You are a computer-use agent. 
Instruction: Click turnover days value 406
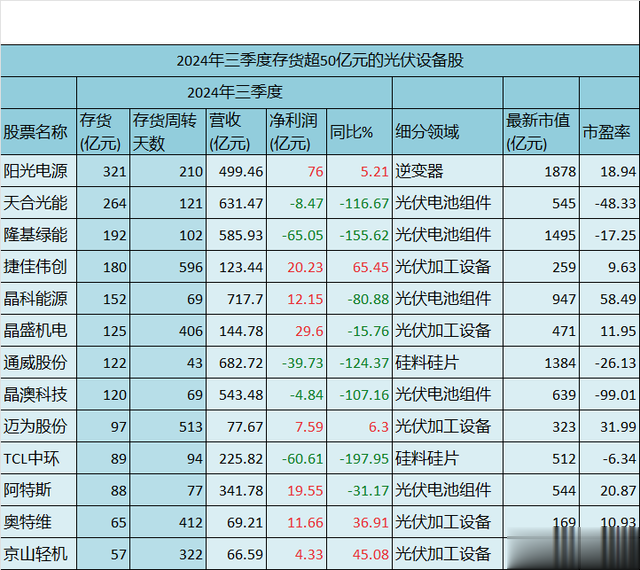[x=191, y=331]
